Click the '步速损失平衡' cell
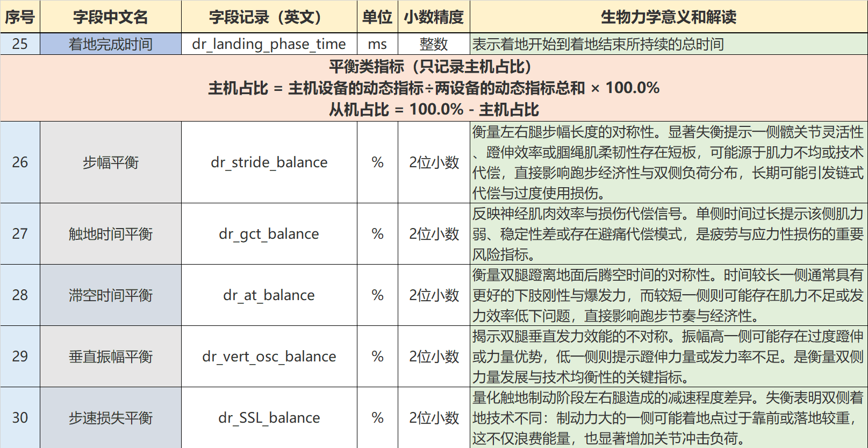 (x=111, y=418)
